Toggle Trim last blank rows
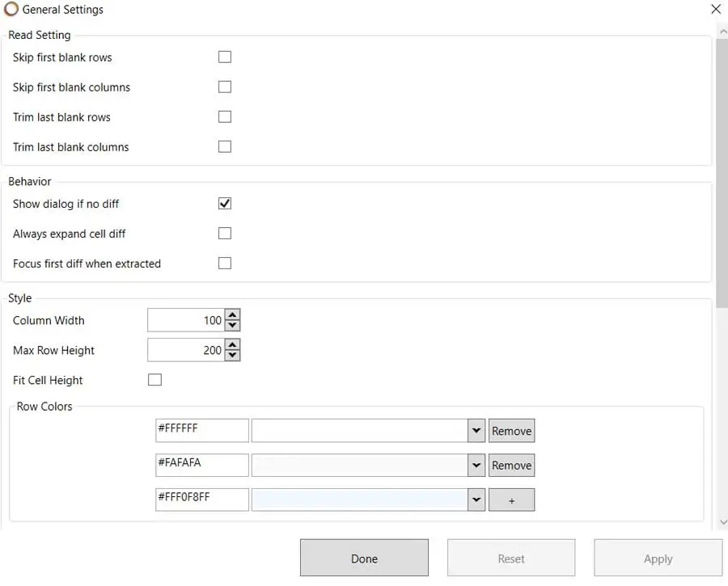The height and width of the screenshot is (586, 728). tap(225, 117)
